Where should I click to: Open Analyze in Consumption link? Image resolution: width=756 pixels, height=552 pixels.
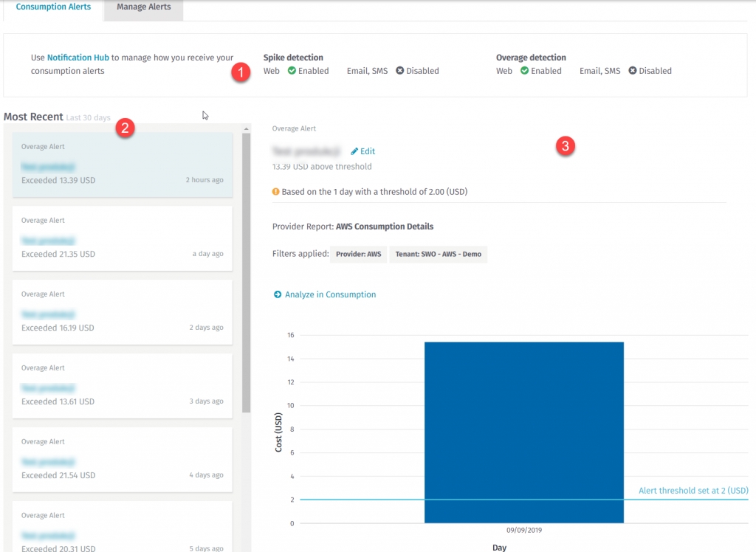coord(330,294)
